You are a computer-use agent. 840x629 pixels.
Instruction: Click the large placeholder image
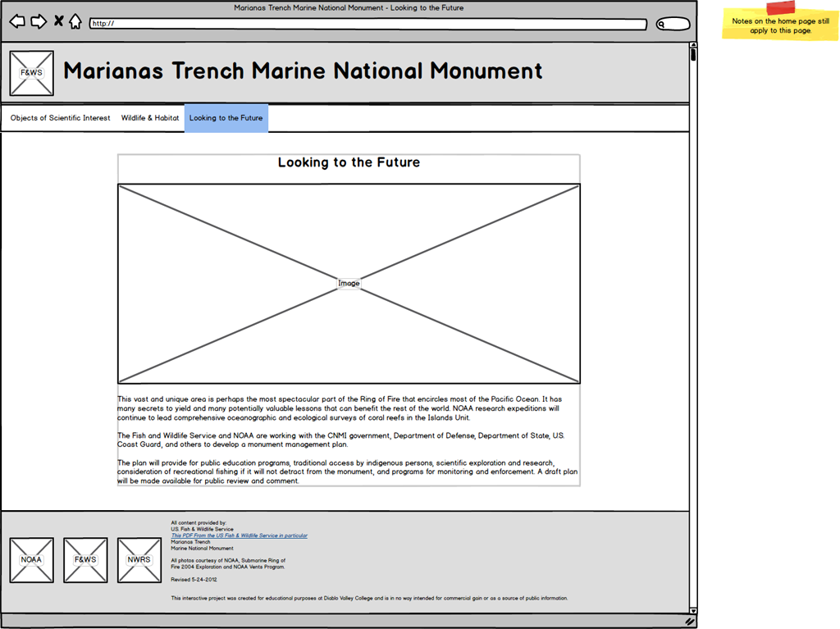pyautogui.click(x=349, y=283)
